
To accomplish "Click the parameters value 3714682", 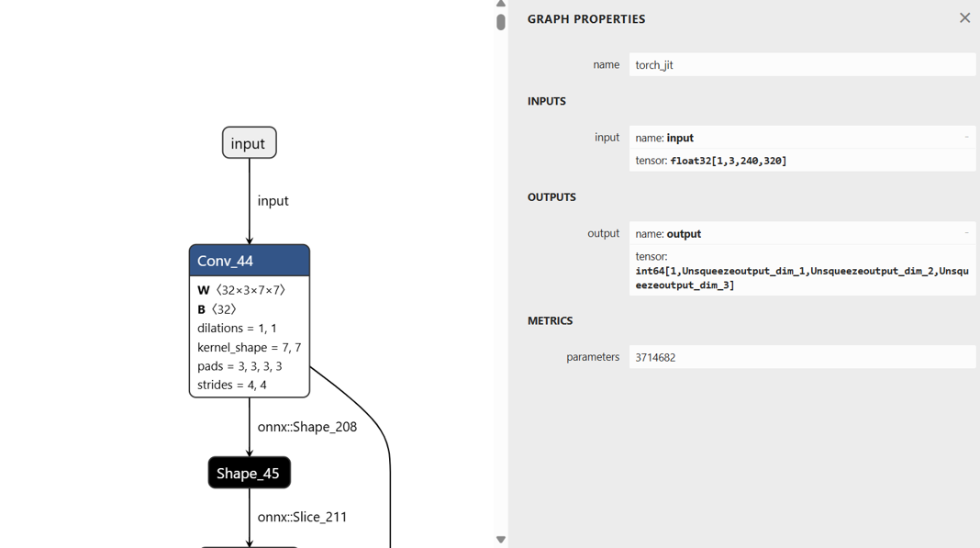I will (801, 357).
